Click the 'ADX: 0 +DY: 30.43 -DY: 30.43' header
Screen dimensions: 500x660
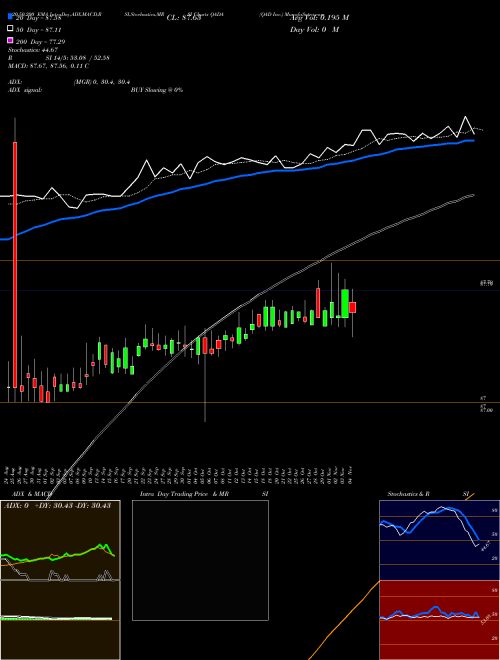(x=57, y=506)
